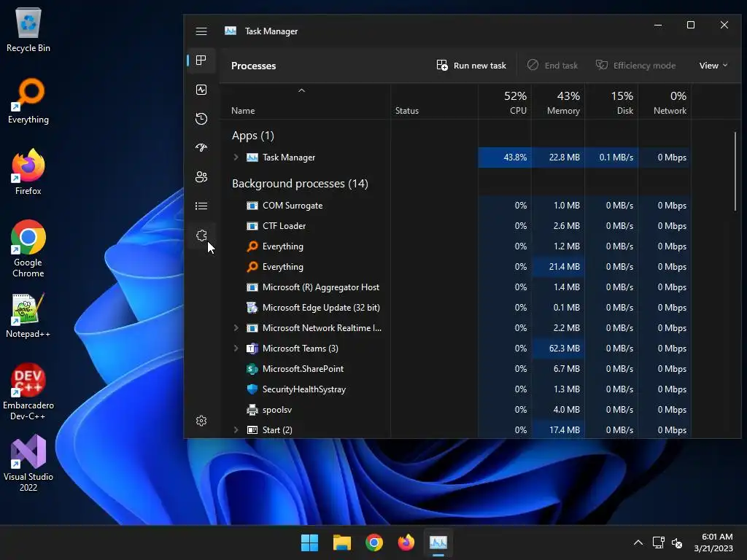Select the Embarcadero Dev-C++ desktop shortcut

pyautogui.click(x=28, y=392)
